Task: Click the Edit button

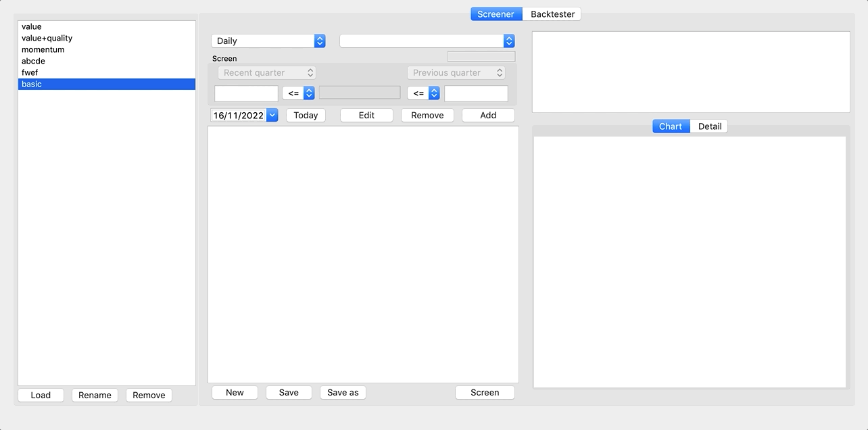Action: click(x=366, y=116)
